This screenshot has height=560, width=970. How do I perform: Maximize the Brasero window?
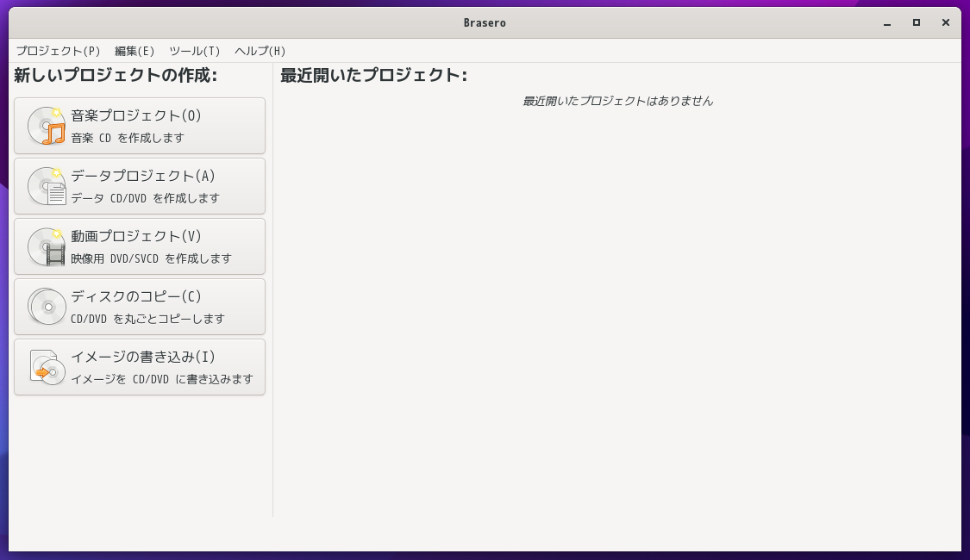917,23
